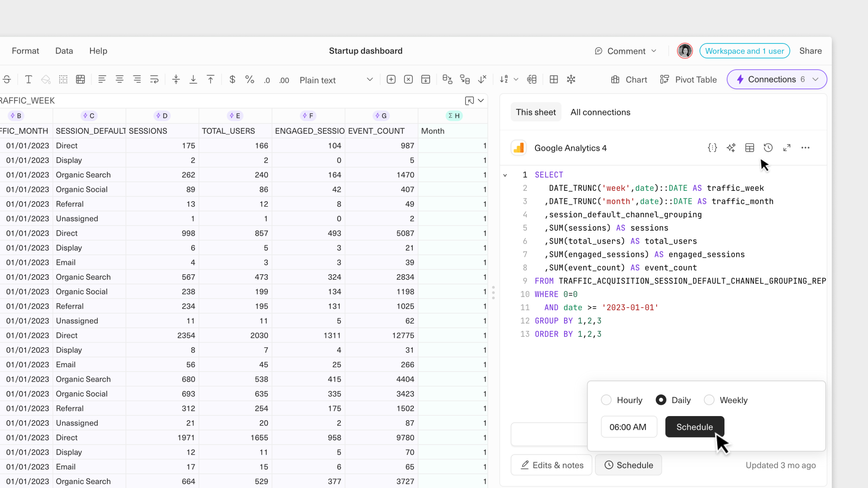The height and width of the screenshot is (488, 868).
Task: Select column D header
Action: [x=162, y=116]
